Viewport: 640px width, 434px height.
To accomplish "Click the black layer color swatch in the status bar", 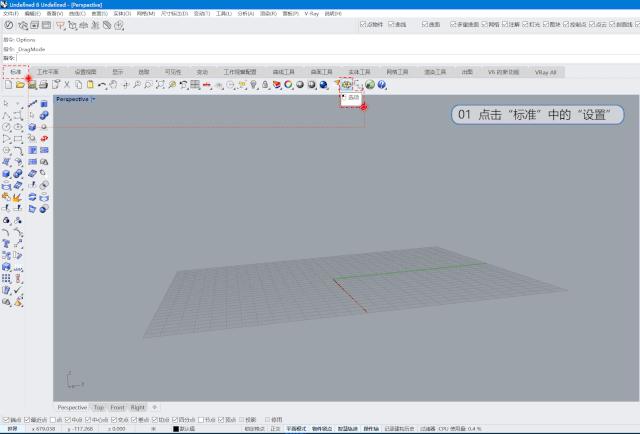I will (x=176, y=428).
